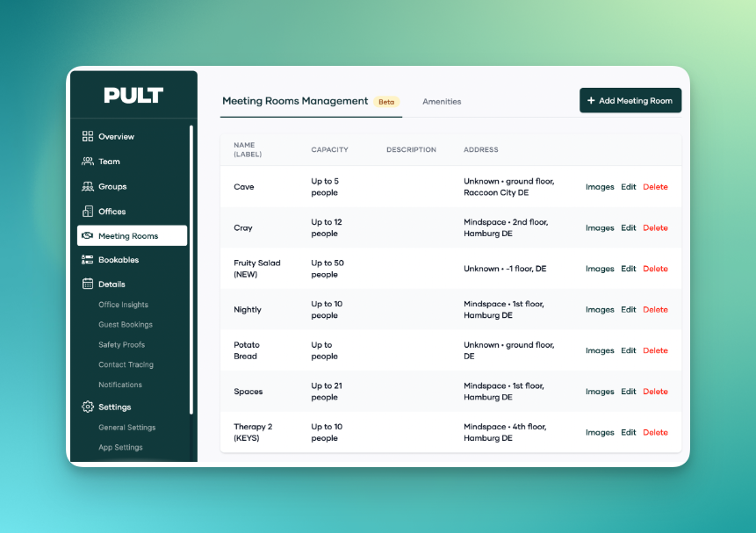Click the Add Meeting Room button
756x533 pixels.
point(630,100)
